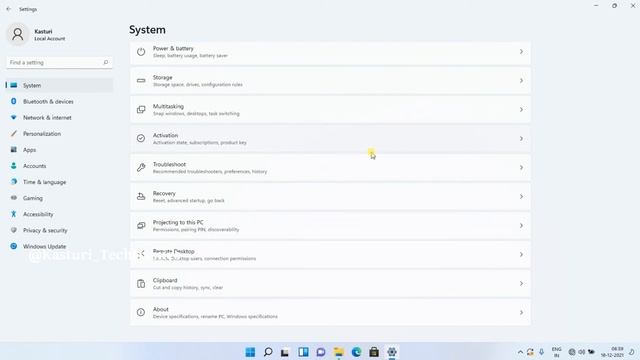Click the user profile avatar picture
Viewport: 640px width, 360px height.
point(18,34)
